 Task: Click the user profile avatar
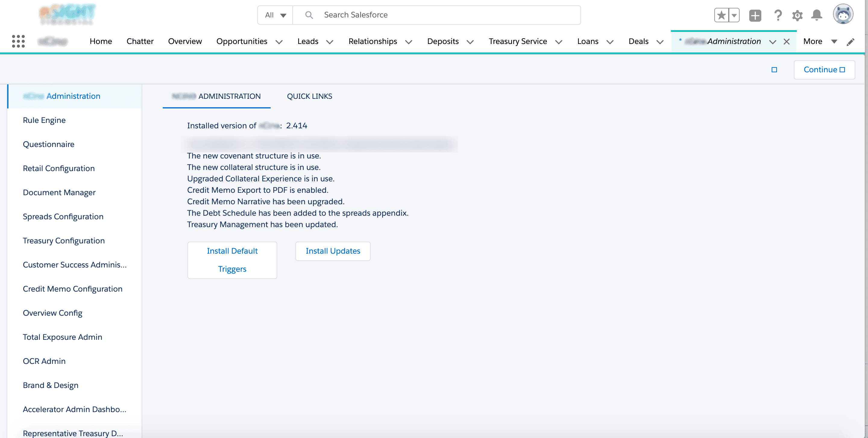pos(843,14)
